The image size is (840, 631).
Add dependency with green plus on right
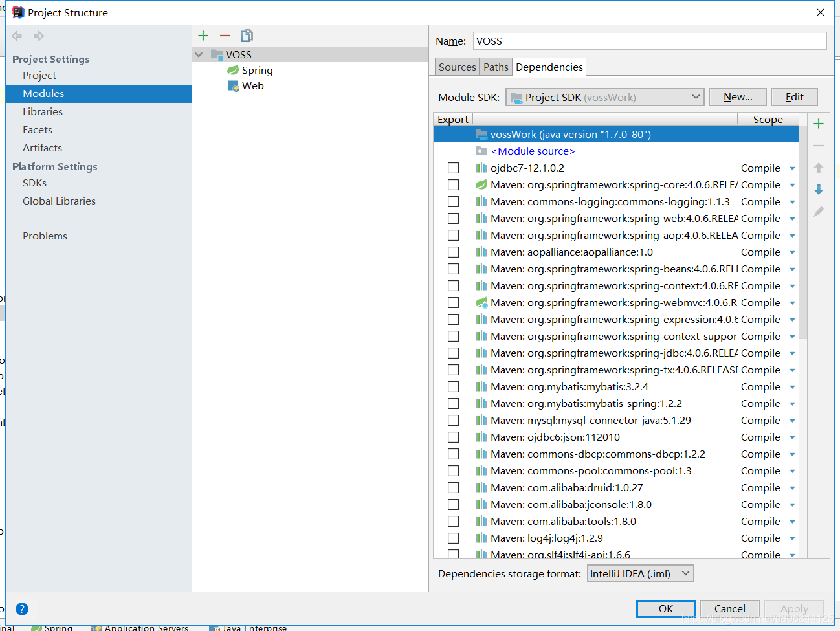[x=819, y=124]
